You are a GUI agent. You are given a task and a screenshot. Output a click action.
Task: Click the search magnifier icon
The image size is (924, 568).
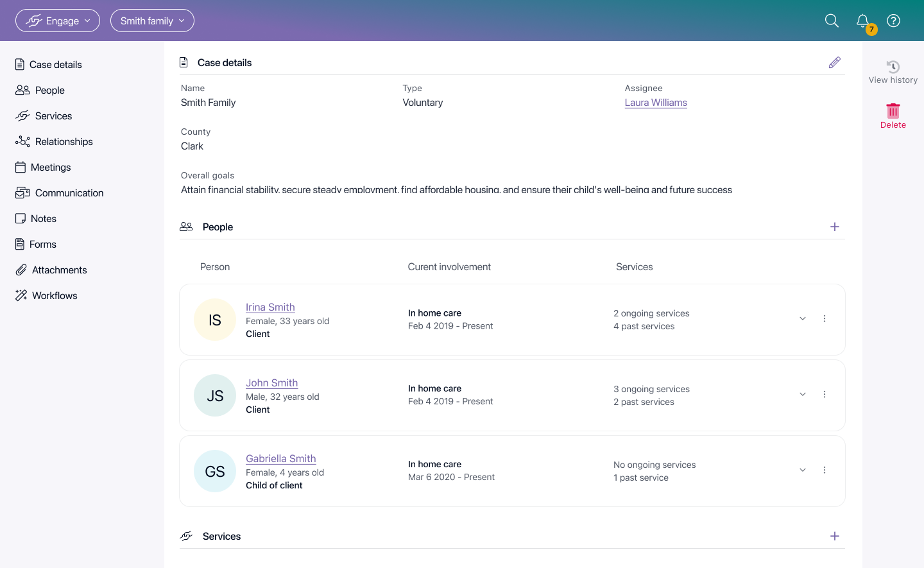coord(832,21)
